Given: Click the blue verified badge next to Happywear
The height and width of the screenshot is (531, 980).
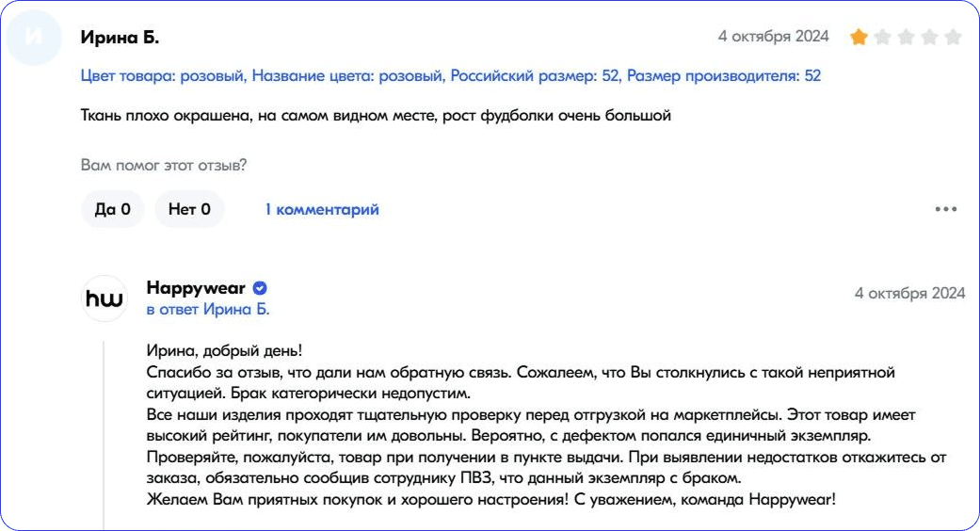Looking at the screenshot, I should 260,288.
